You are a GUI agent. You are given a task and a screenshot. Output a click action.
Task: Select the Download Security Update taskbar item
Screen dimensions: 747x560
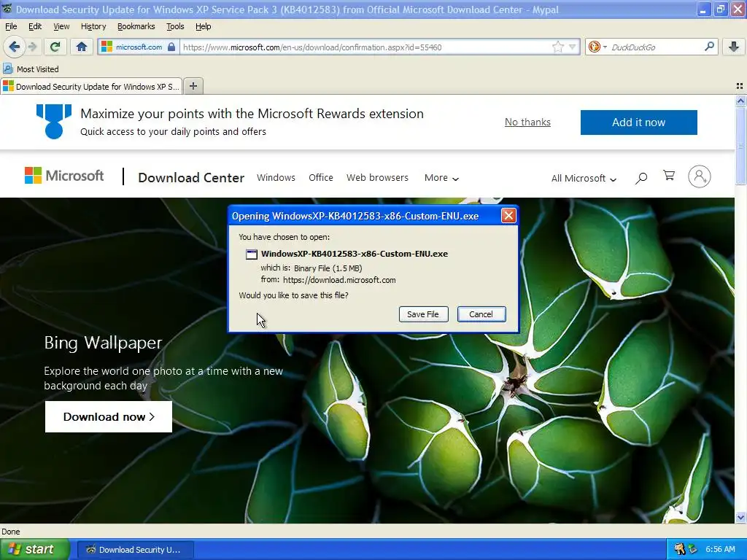[x=135, y=550]
